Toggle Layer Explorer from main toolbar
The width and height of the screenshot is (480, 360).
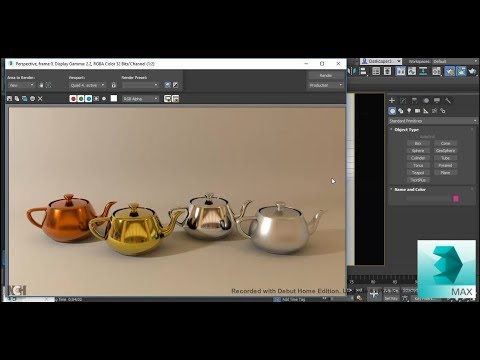387,71
